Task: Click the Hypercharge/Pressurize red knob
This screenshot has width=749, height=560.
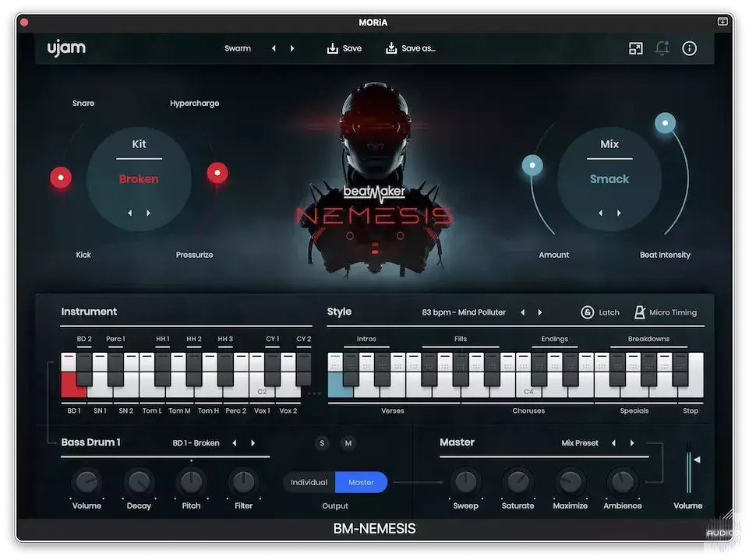Action: (x=217, y=173)
